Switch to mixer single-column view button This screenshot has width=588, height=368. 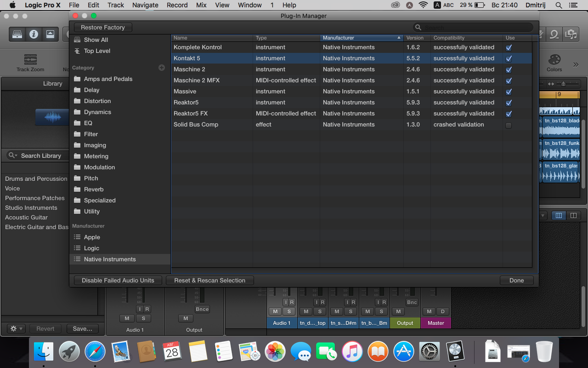(x=573, y=215)
